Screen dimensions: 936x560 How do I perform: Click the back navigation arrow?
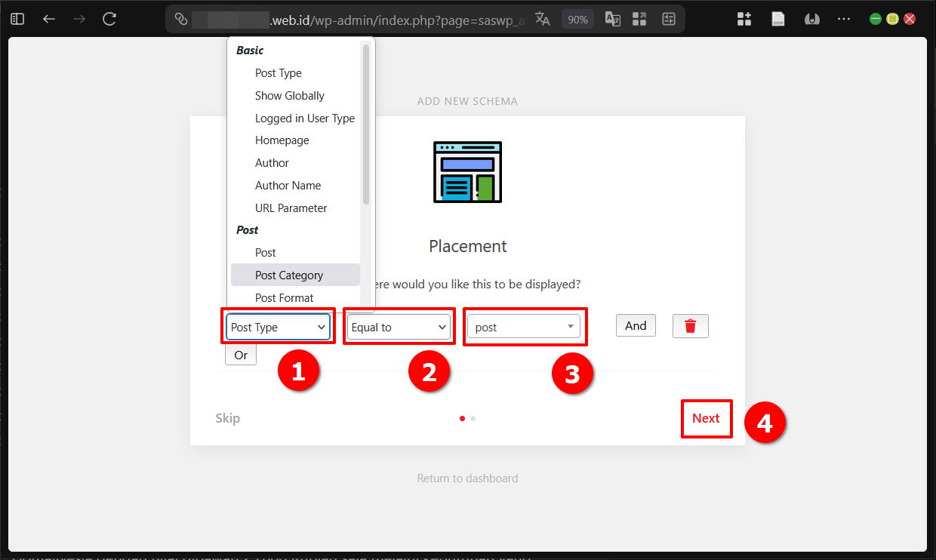[48, 19]
